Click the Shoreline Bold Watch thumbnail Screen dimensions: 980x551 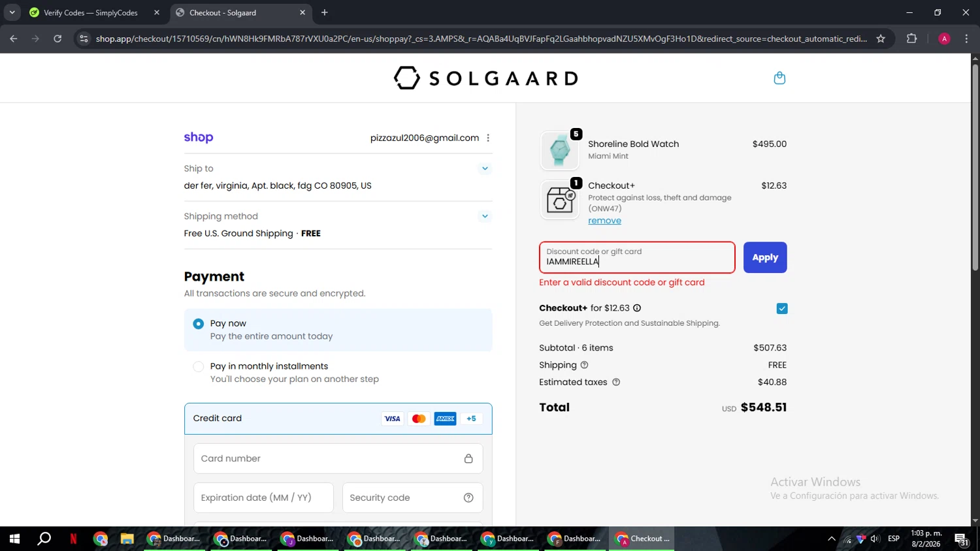[559, 151]
